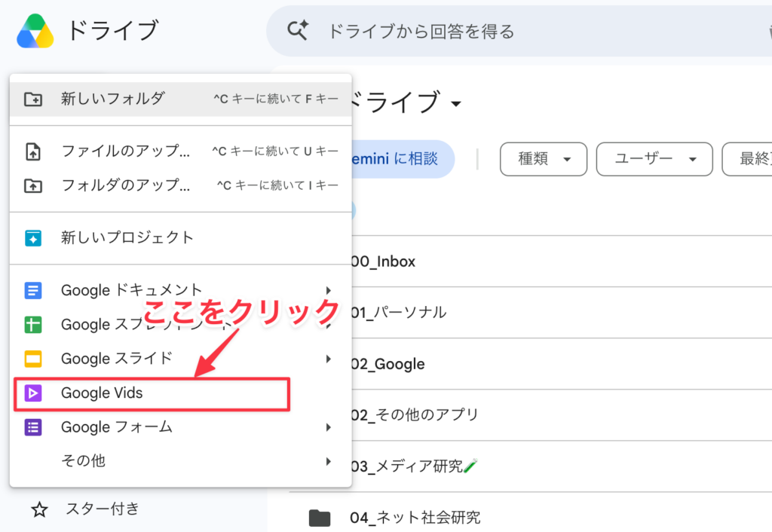Expand Google スライド submenu arrow
This screenshot has width=772, height=532.
pos(329,359)
